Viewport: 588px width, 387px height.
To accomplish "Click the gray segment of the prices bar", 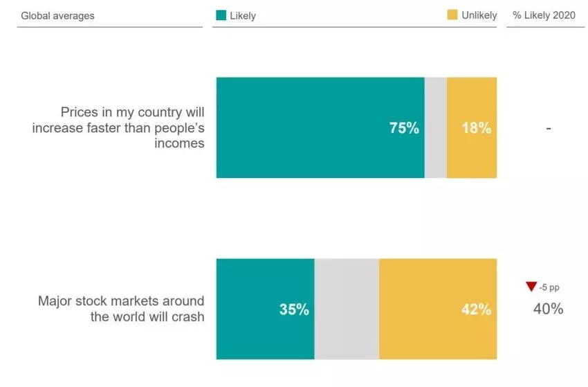I will [435, 127].
